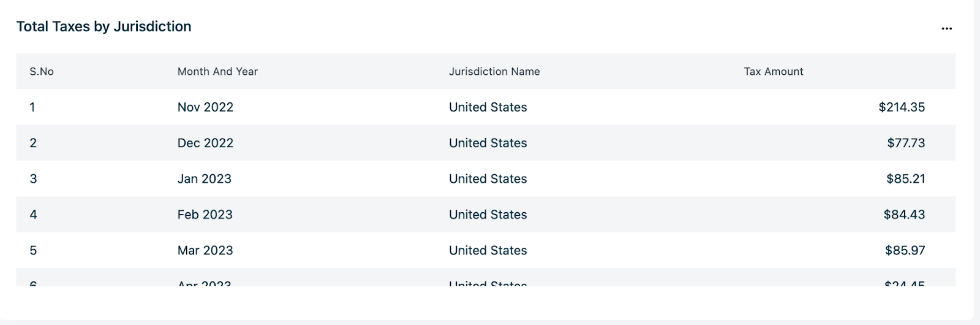Click United States in row 5
Screen dimensions: 980x325
pos(488,250)
